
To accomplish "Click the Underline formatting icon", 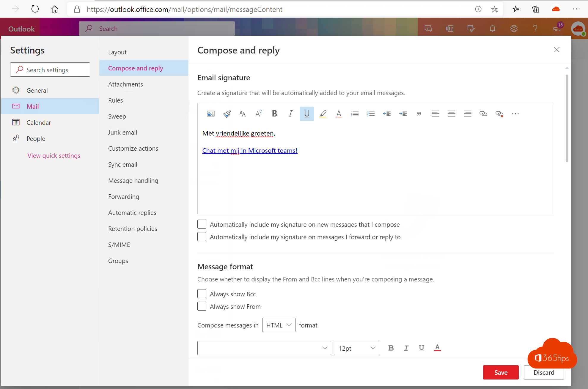I will 306,114.
